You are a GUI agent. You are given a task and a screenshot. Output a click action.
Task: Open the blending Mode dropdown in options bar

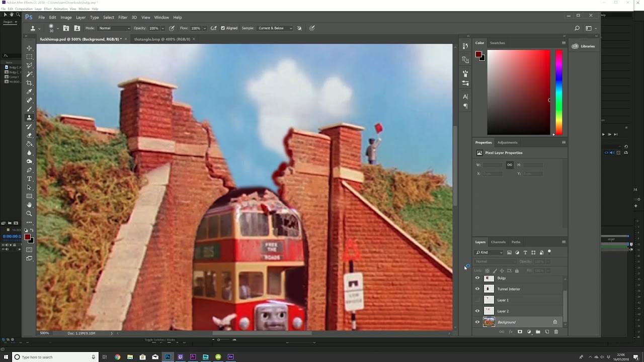(x=114, y=28)
